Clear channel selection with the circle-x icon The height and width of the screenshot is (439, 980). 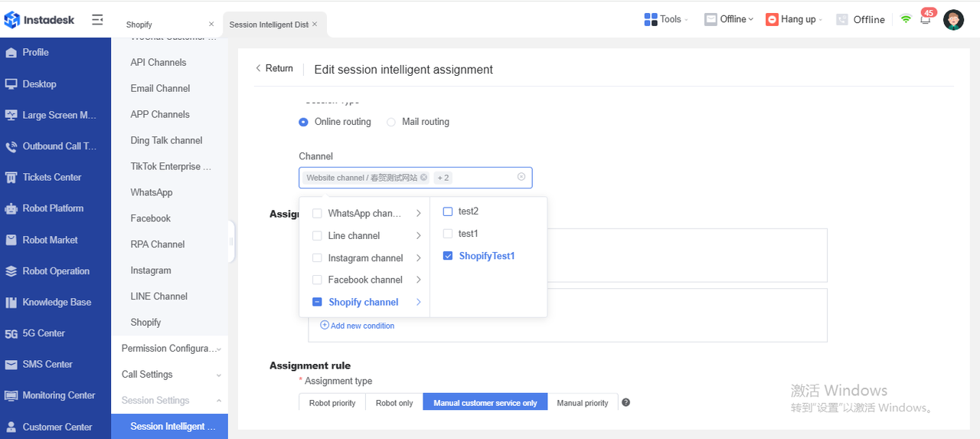(521, 177)
